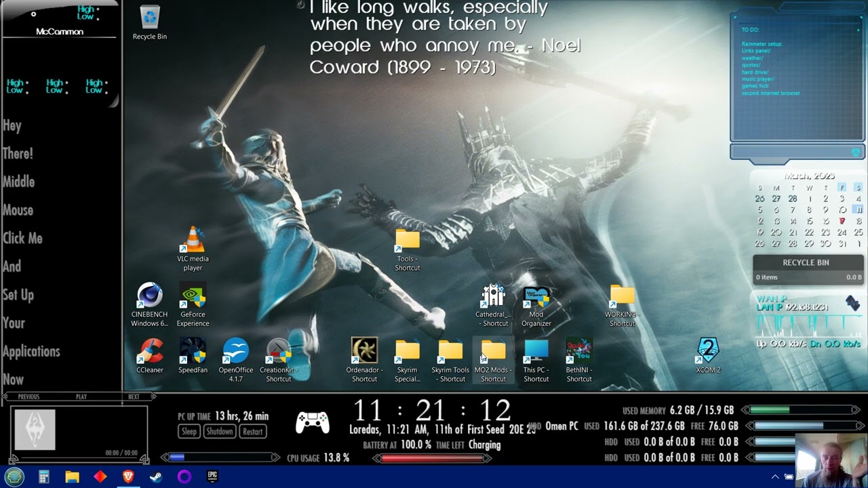This screenshot has width=868, height=488.
Task: Click the used memory green bar
Action: [802, 410]
